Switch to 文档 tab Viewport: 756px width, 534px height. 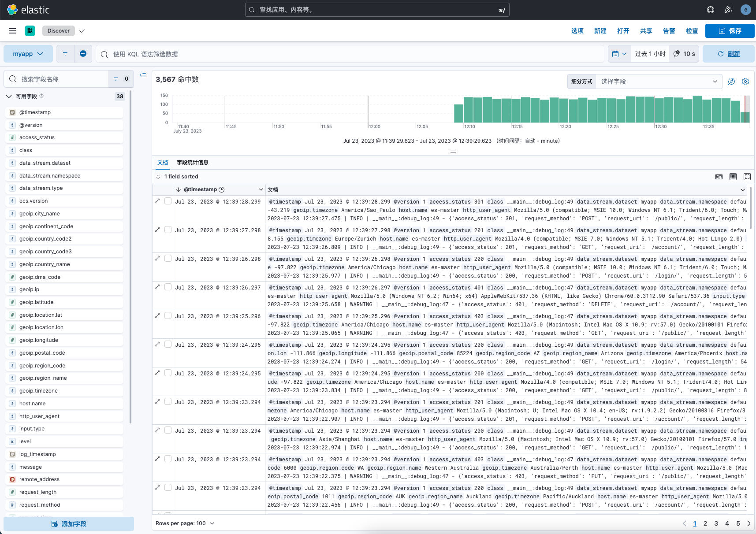point(163,163)
